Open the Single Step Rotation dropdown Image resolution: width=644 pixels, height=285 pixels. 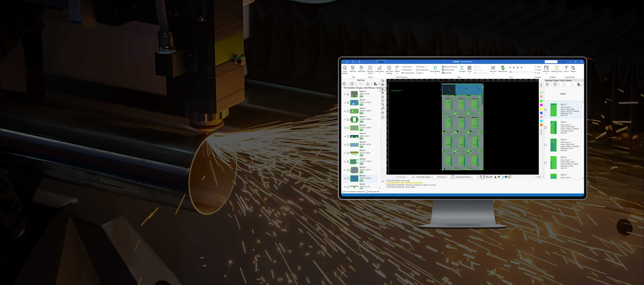[477, 177]
